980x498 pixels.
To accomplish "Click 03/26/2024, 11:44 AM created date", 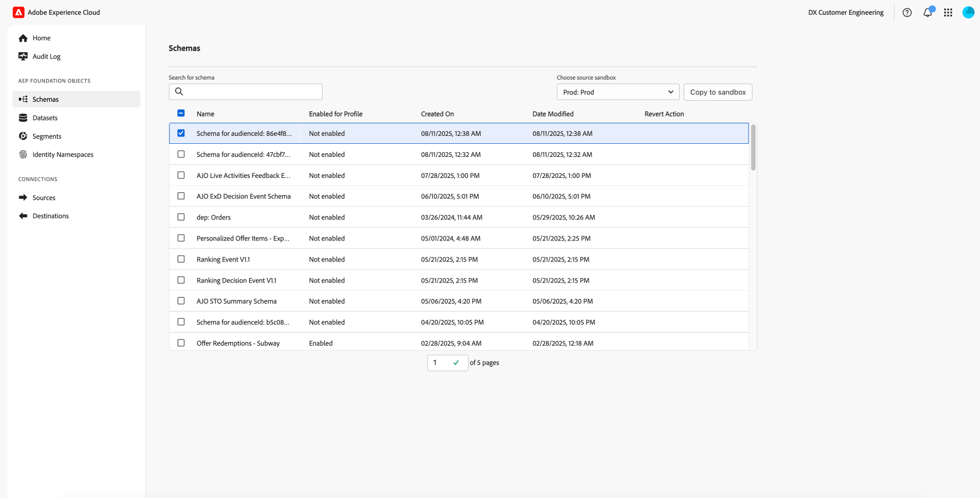I will coord(452,217).
